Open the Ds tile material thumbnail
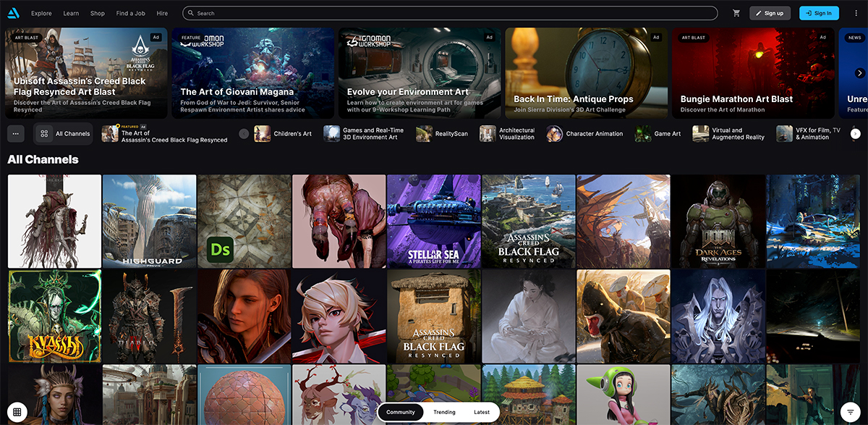Image resolution: width=868 pixels, height=425 pixels. (x=244, y=222)
